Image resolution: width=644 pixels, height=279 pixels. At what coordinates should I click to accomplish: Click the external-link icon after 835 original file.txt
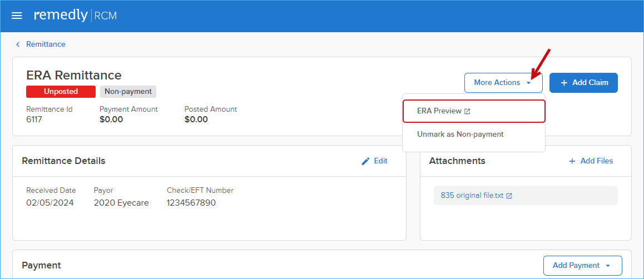509,196
